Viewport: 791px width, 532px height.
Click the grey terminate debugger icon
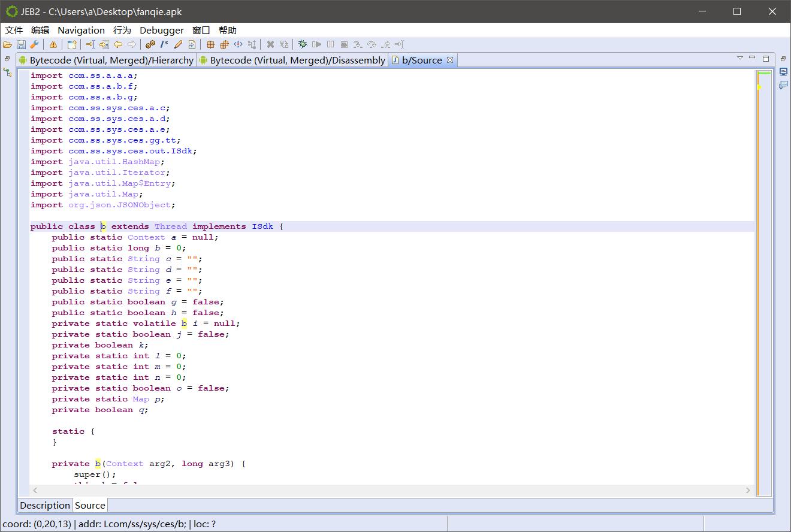pos(344,44)
